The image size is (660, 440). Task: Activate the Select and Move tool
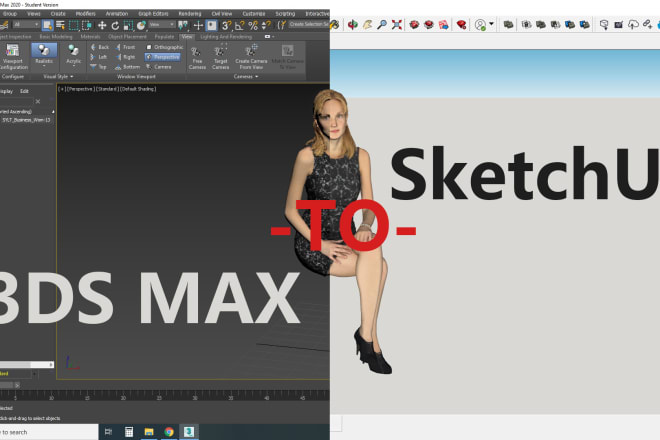click(102, 26)
